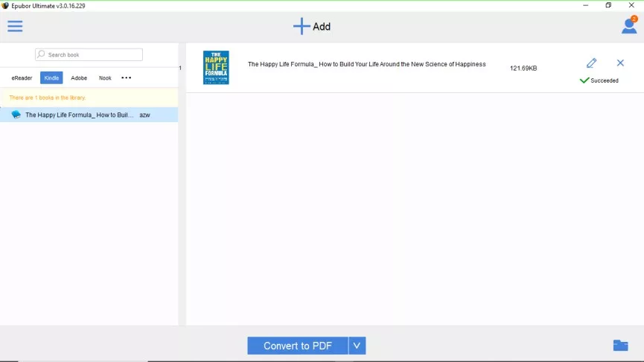Switch to the eReader tab

coord(22,77)
